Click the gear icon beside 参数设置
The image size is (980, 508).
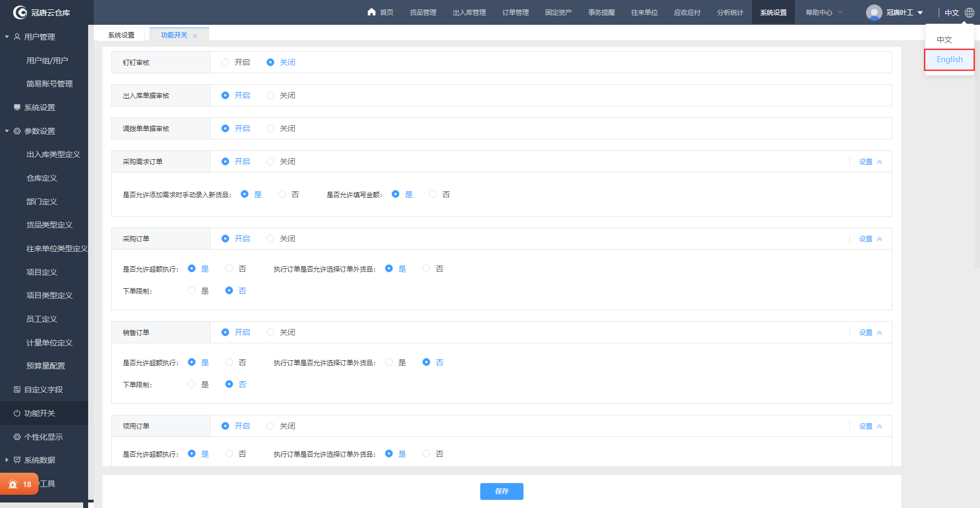(x=17, y=131)
